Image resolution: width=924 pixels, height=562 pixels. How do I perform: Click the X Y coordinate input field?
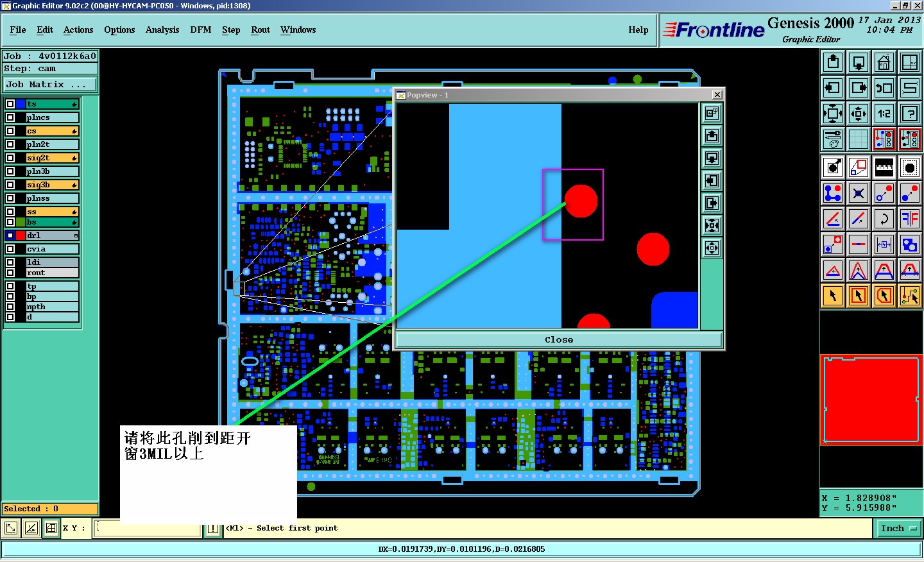click(148, 529)
